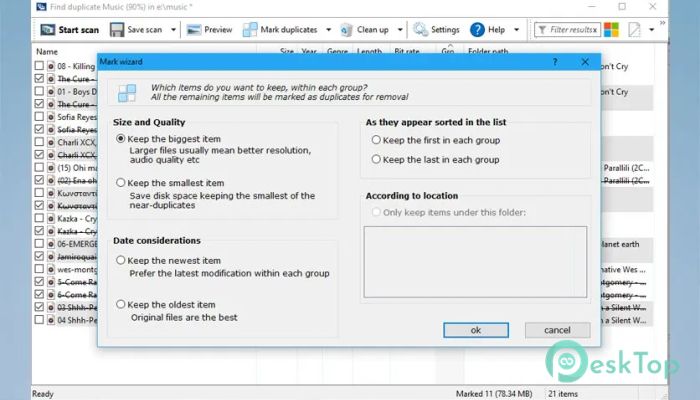Expand the Help dropdown arrow
The width and height of the screenshot is (700, 400).
click(517, 30)
